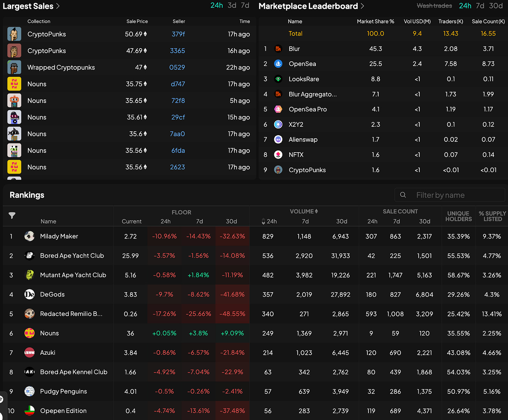
Task: Sort by 30d volume column
Action: (342, 221)
